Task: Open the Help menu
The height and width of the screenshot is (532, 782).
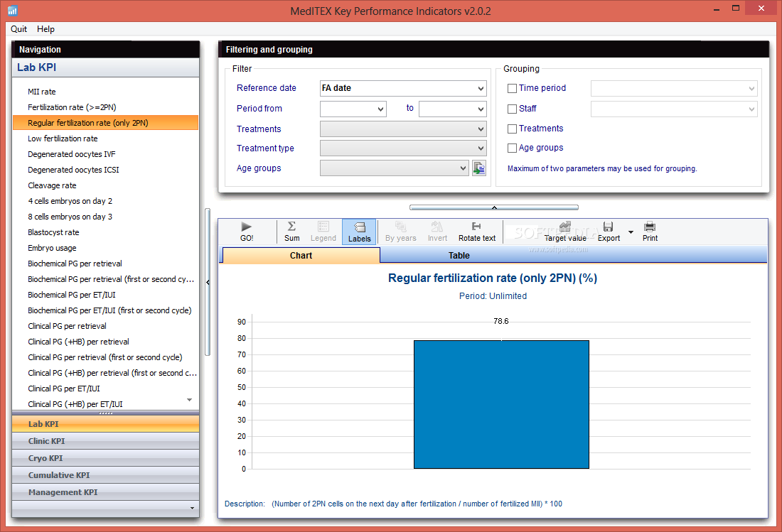Action: (45, 29)
